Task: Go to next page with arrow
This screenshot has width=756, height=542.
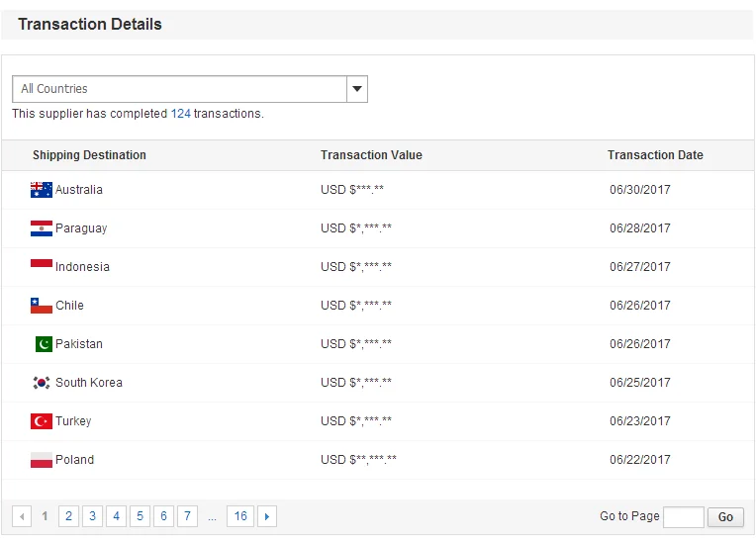Action: point(266,516)
